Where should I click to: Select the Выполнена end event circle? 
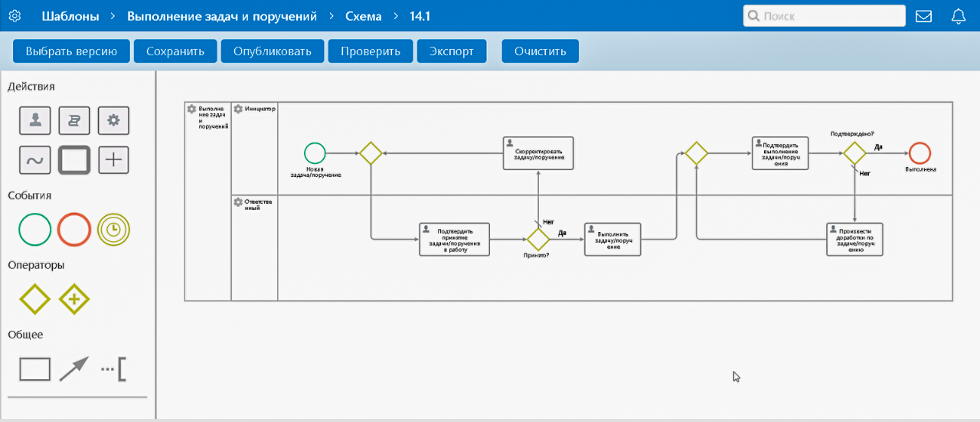pos(920,153)
